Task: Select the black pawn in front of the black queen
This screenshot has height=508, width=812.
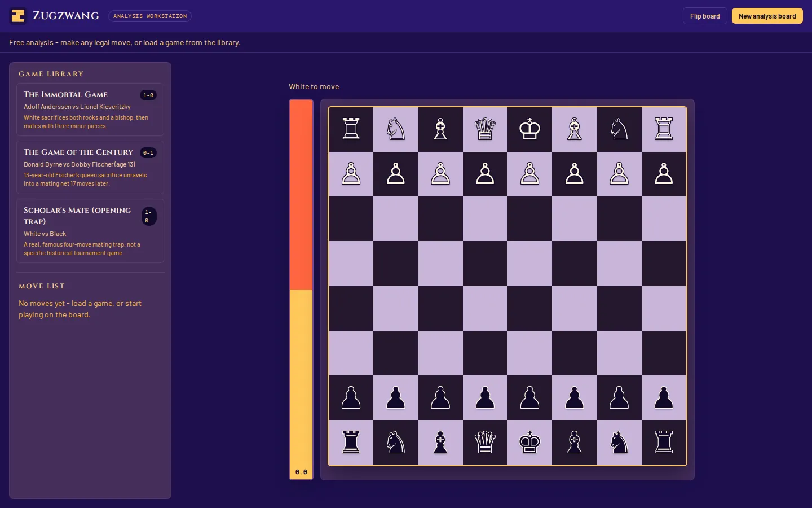Action: (485, 398)
